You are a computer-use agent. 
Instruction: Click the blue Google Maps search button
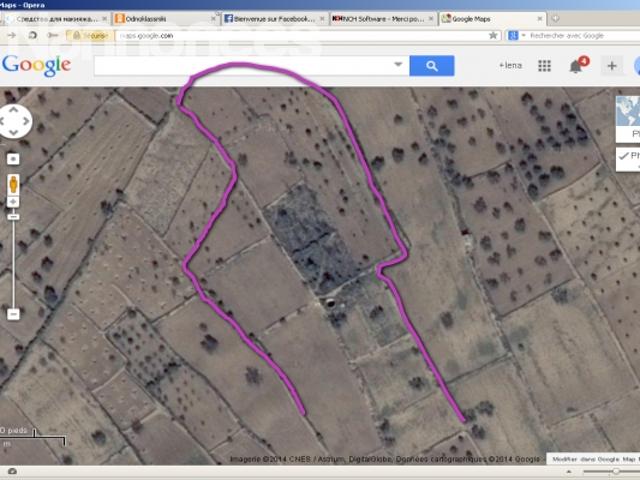(x=431, y=66)
